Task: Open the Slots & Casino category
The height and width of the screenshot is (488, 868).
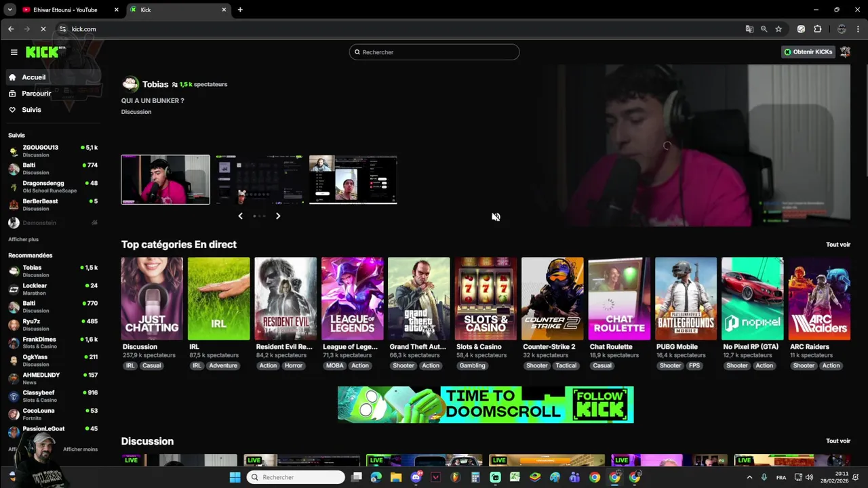Action: 486,298
